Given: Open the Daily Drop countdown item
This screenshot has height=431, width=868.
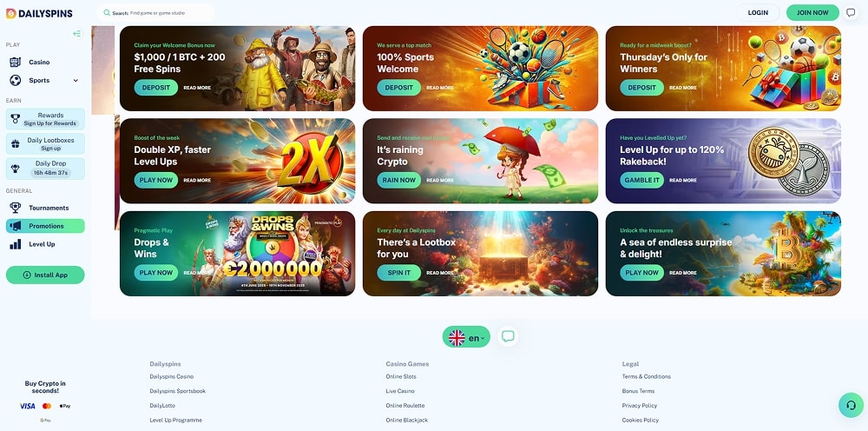Looking at the screenshot, I should [x=45, y=169].
